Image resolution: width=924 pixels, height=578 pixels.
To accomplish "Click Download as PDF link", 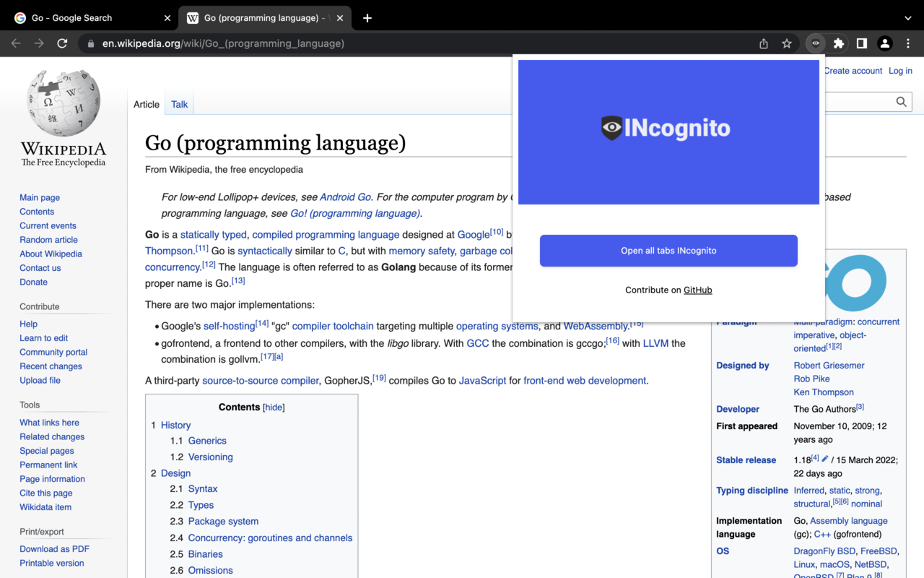I will [x=54, y=549].
